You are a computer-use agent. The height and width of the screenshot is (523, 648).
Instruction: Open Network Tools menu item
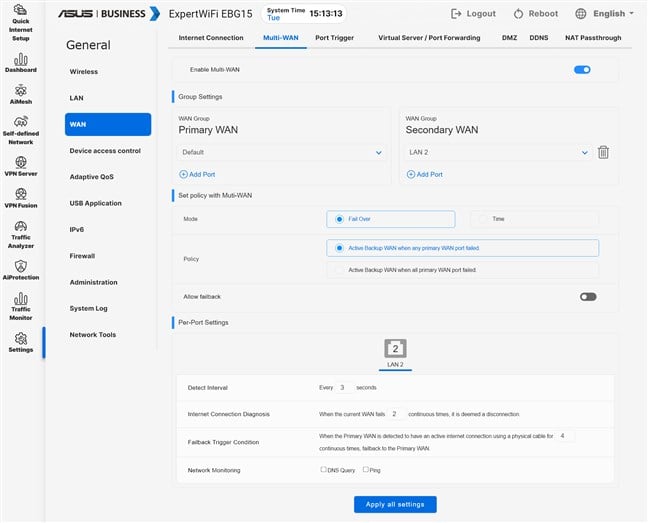click(93, 335)
